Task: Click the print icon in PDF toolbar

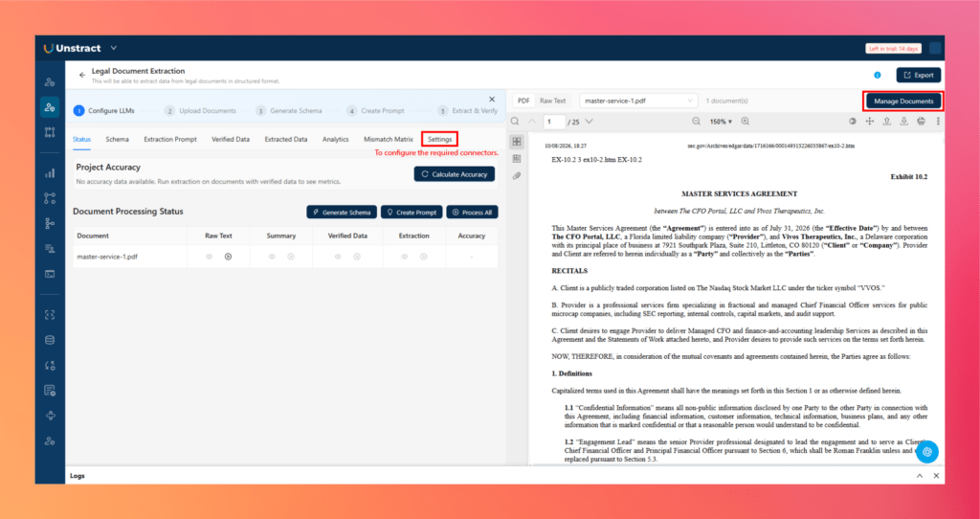Action: click(x=921, y=122)
